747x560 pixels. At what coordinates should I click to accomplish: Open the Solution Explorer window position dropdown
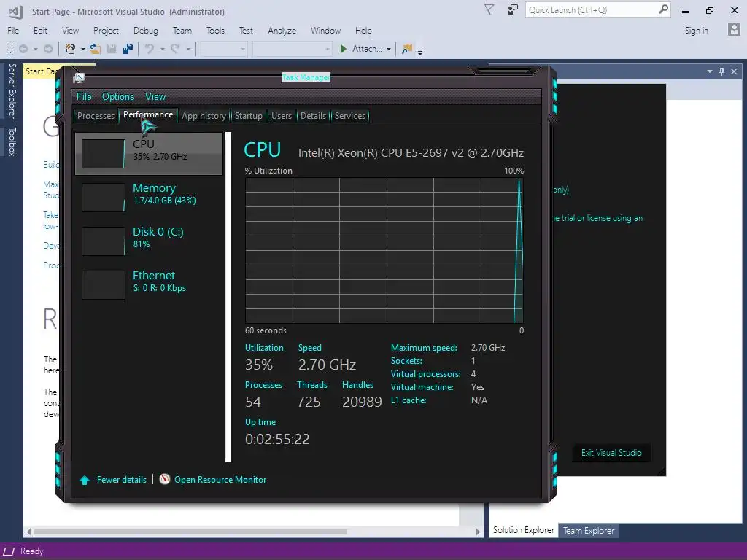(710, 71)
